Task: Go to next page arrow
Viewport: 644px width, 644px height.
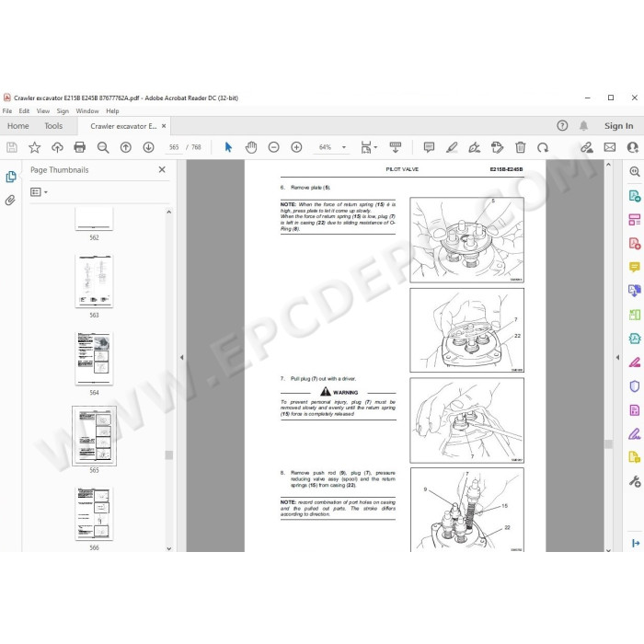Action: pyautogui.click(x=148, y=147)
